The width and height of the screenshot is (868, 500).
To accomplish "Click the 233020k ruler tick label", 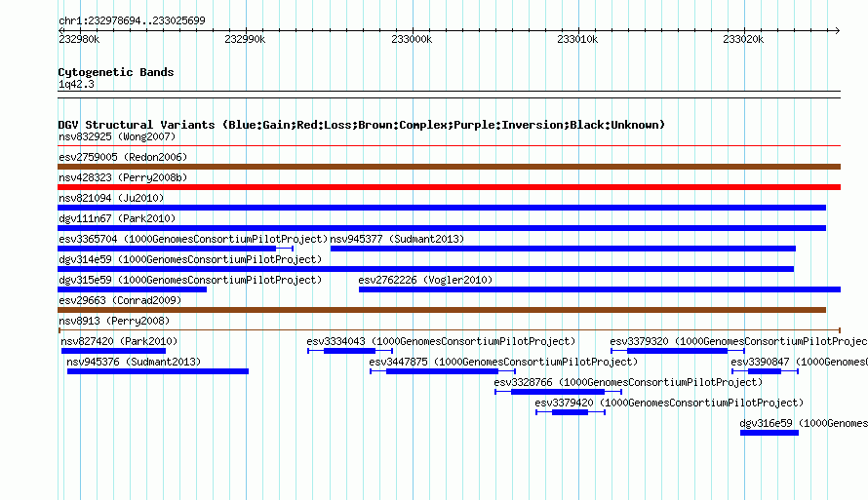I will (743, 39).
